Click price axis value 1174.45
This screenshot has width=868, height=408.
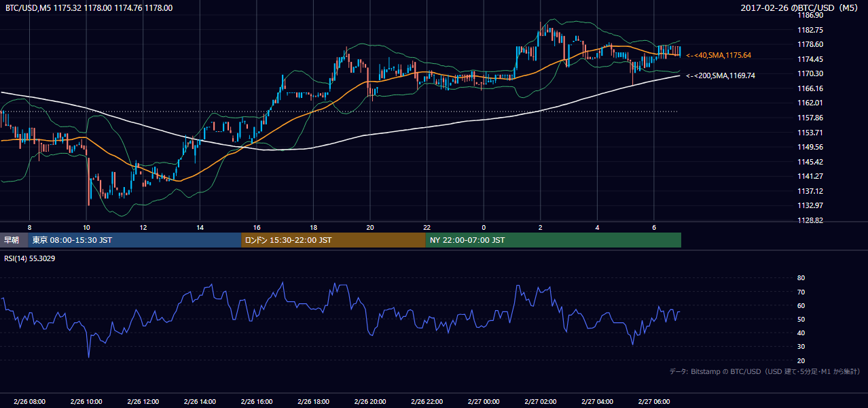811,59
